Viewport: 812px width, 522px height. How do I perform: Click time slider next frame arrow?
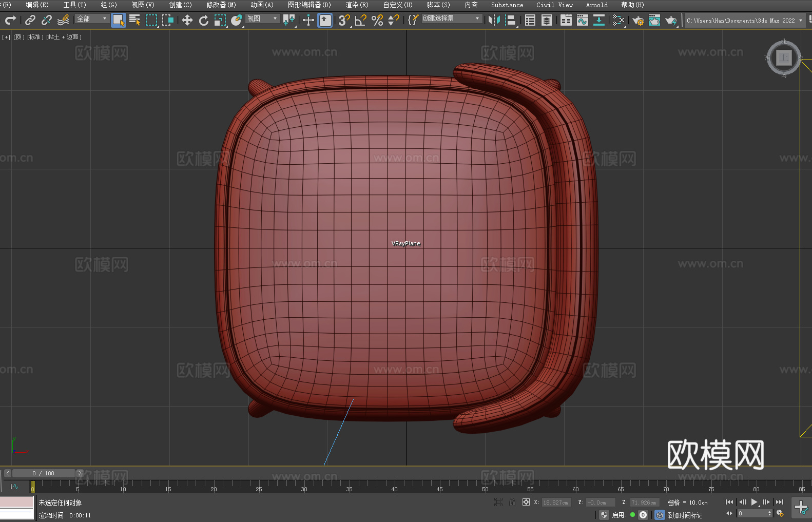pyautogui.click(x=80, y=473)
